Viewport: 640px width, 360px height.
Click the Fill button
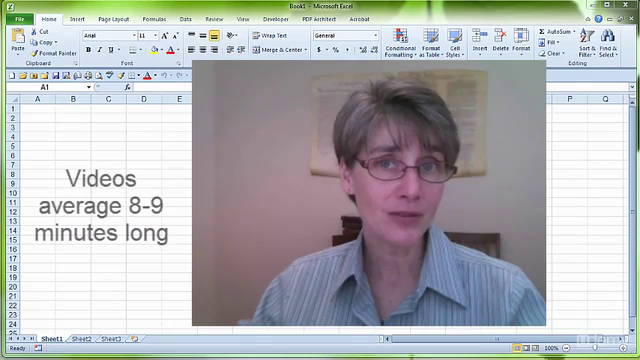click(x=549, y=42)
